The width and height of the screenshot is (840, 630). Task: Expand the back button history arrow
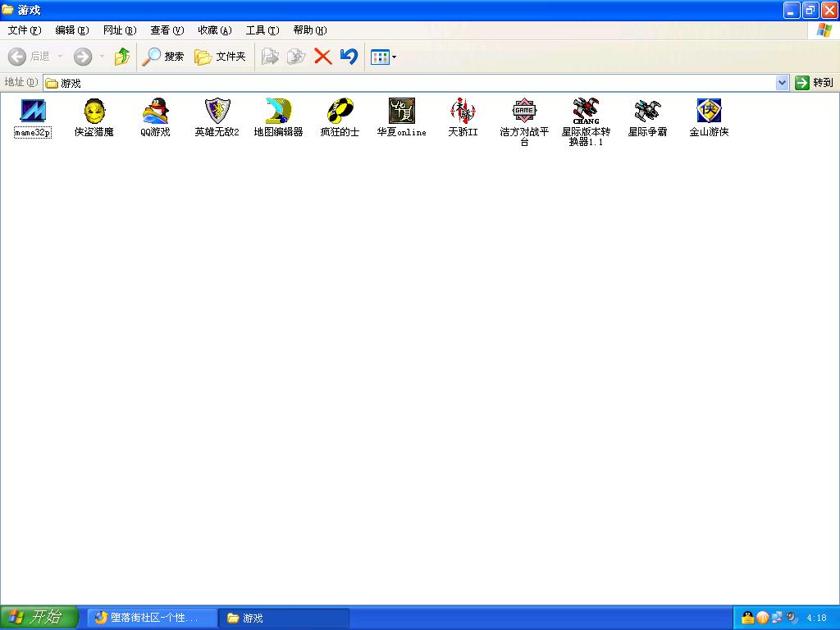pyautogui.click(x=60, y=57)
